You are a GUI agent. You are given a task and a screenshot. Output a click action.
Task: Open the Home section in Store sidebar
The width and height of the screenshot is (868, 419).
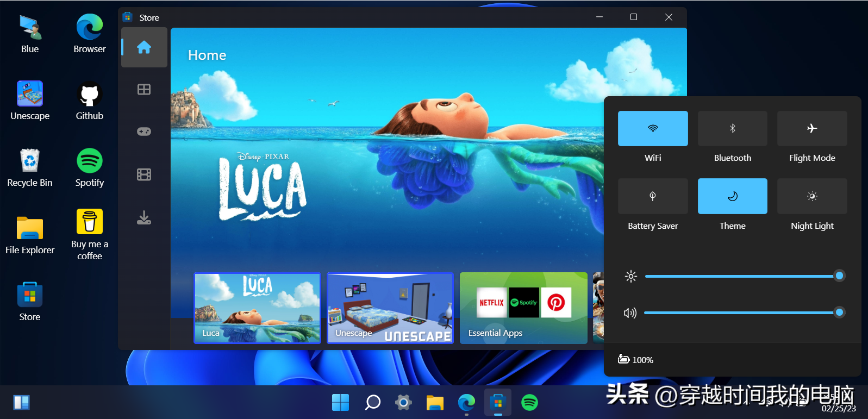(x=144, y=47)
